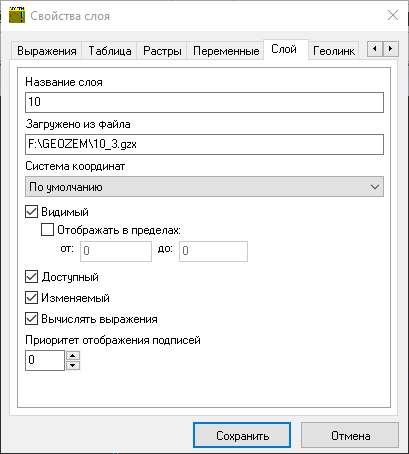The width and height of the screenshot is (409, 454).
Task: Click the Сохранить button
Action: (x=242, y=435)
